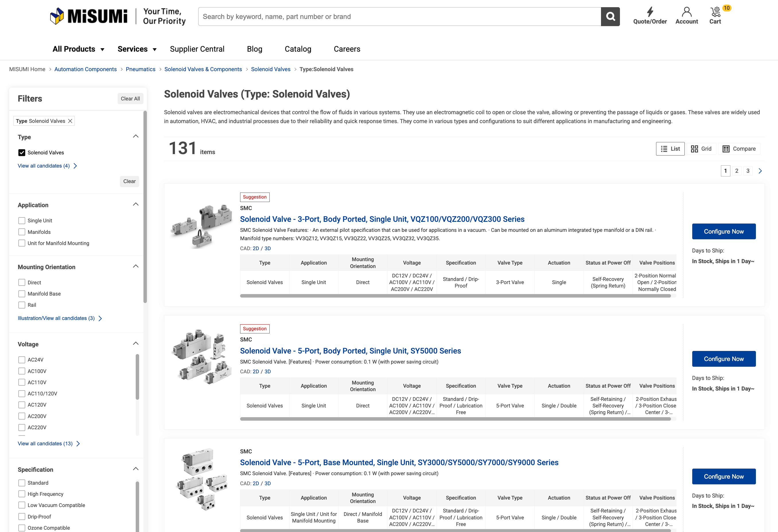Collapse the Specification filter section

[136, 469]
